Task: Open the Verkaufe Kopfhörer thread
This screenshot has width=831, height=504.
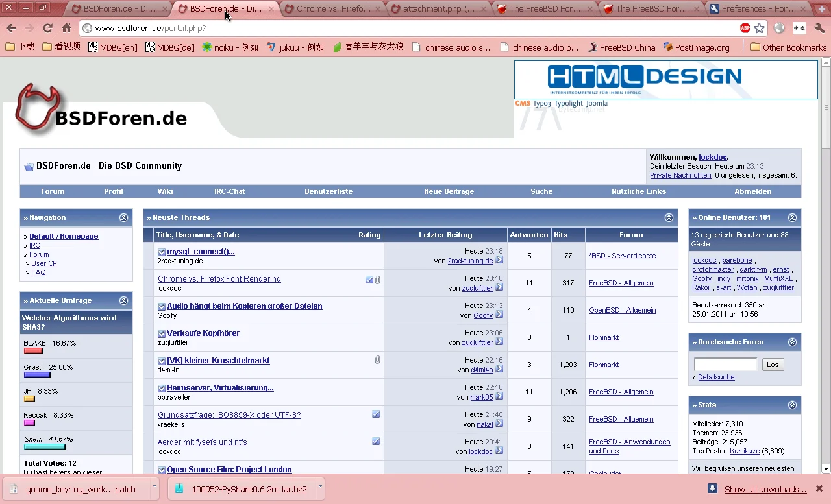Action: click(x=203, y=333)
